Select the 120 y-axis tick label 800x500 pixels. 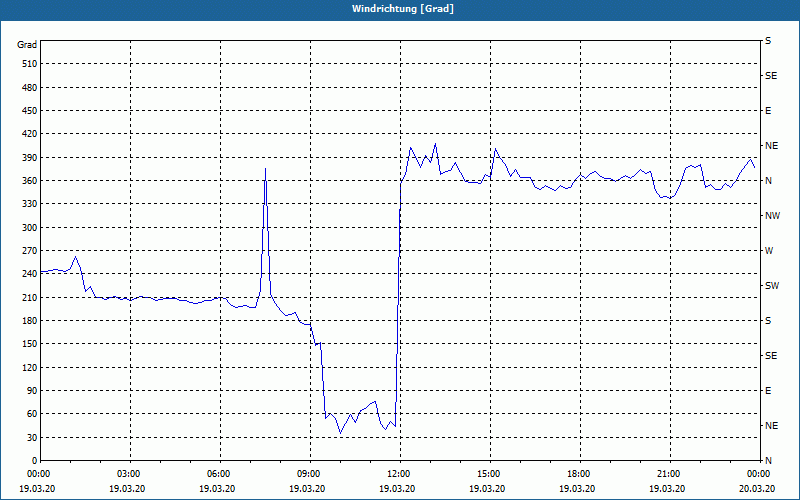click(x=30, y=367)
